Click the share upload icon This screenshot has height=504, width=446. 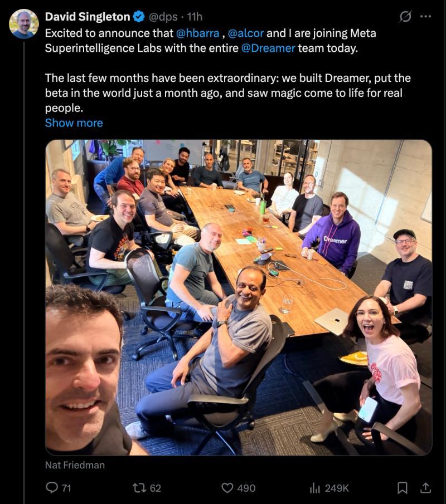pos(425,488)
